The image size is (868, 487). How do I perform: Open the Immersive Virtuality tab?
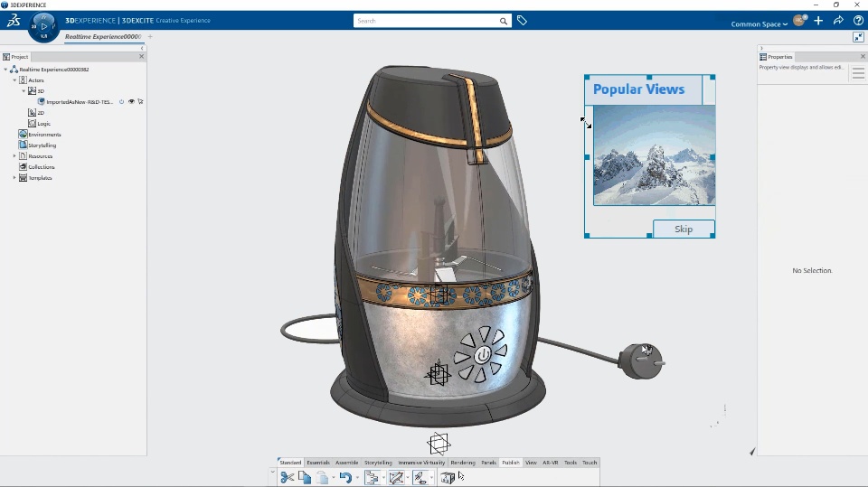pos(422,463)
